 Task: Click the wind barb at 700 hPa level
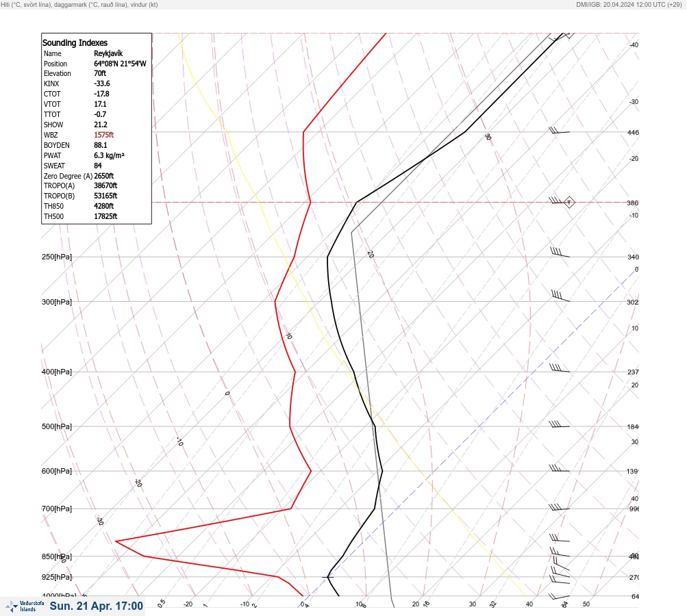[559, 507]
